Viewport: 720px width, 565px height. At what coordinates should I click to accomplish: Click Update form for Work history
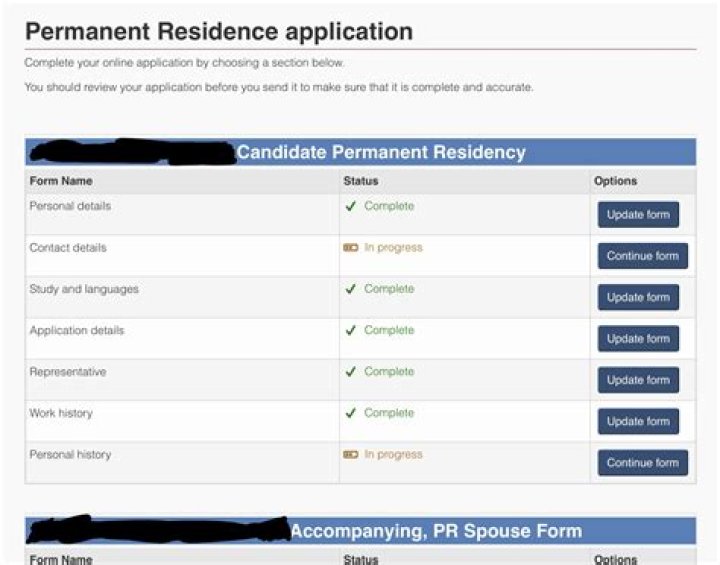638,421
